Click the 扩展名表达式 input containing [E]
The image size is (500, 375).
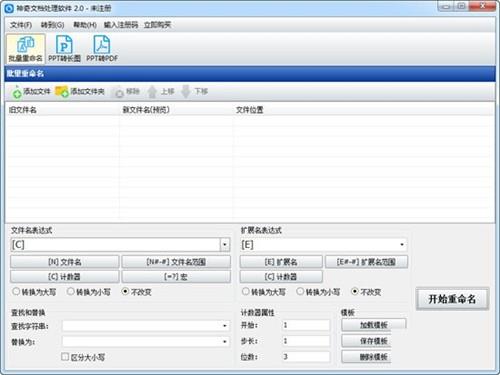point(318,245)
